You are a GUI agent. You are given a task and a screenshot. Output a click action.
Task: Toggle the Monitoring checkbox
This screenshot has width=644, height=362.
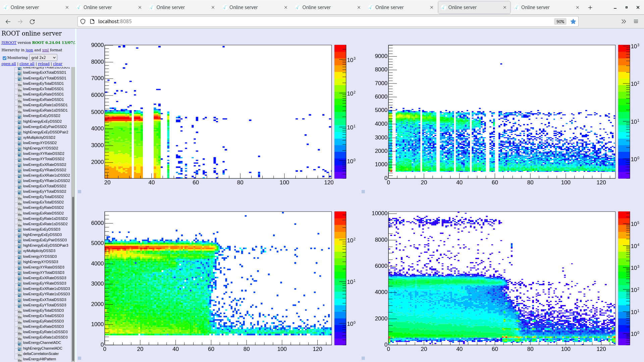pyautogui.click(x=4, y=58)
